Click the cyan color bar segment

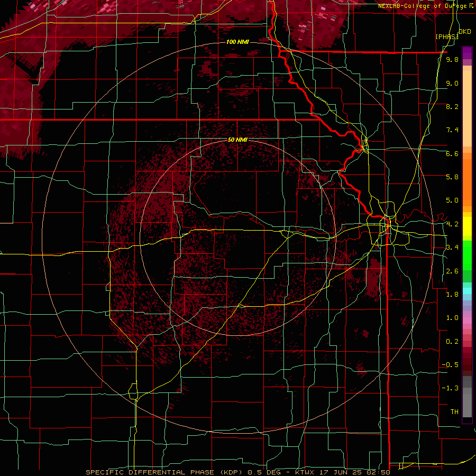click(467, 291)
